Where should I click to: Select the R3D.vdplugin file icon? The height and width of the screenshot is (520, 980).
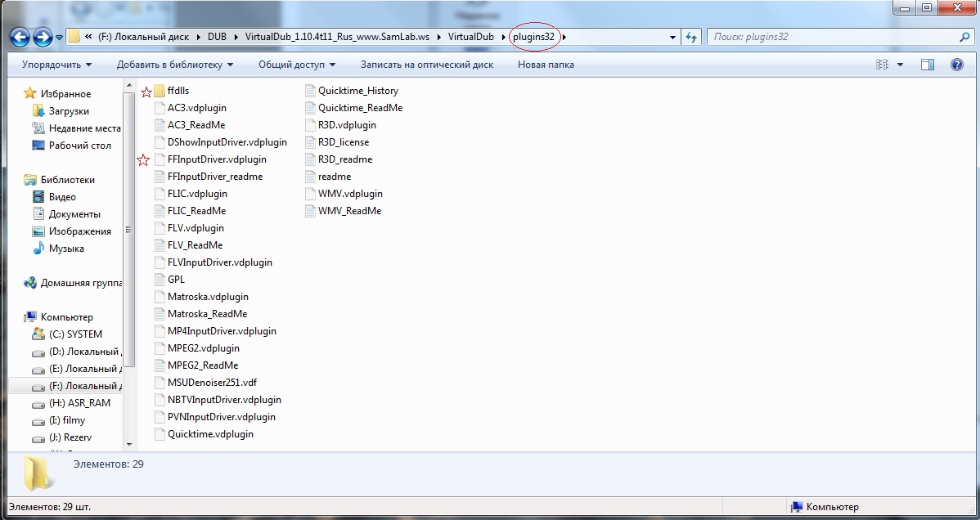click(x=309, y=125)
